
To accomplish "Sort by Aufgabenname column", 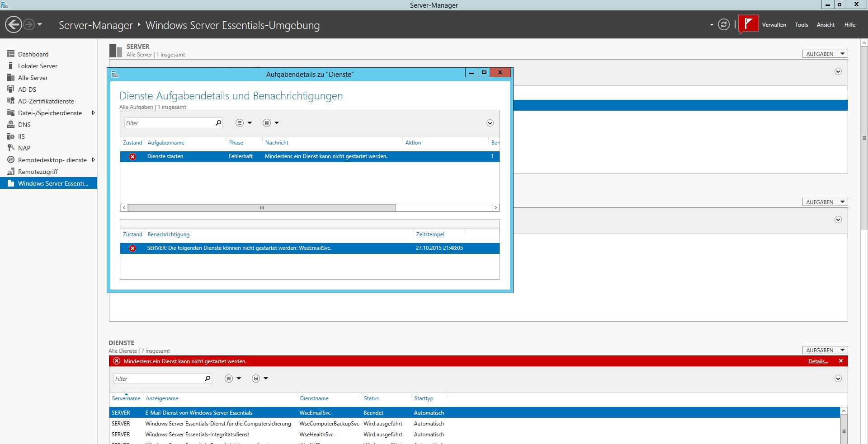I will tap(166, 143).
